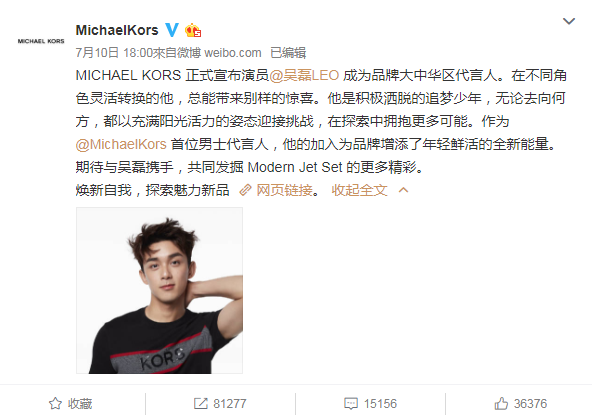
Task: Open the Michael Kors profile avatar
Action: (x=41, y=41)
